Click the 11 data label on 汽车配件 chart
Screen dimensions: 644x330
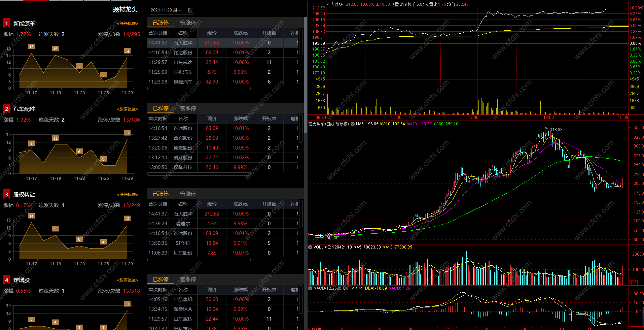click(x=55, y=138)
